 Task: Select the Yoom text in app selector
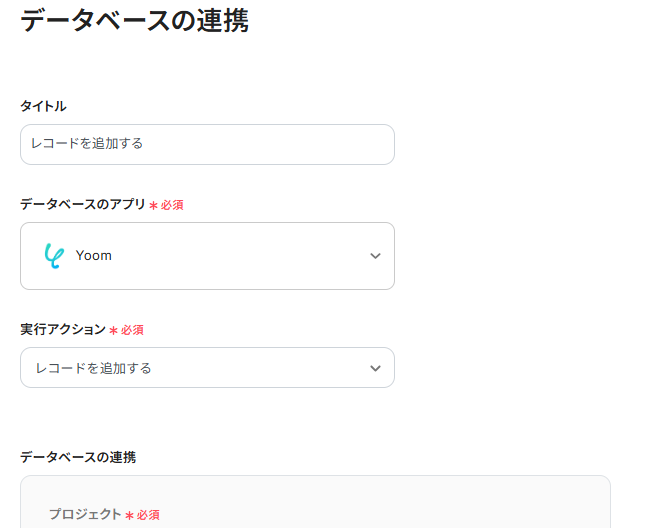[94, 256]
